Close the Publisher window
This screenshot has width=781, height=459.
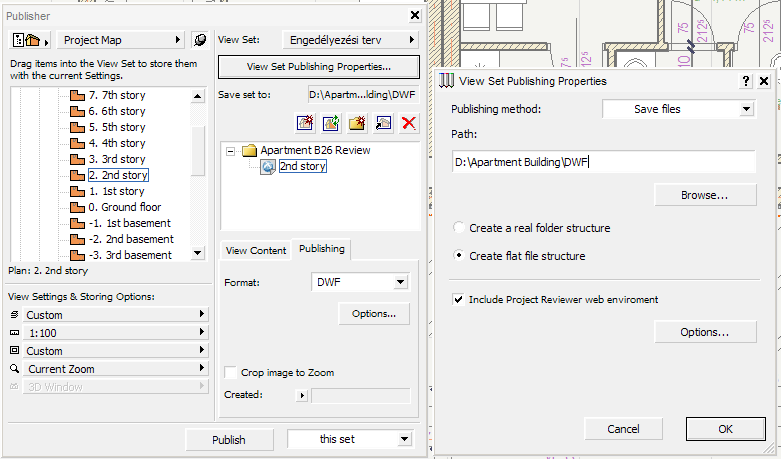pos(415,15)
